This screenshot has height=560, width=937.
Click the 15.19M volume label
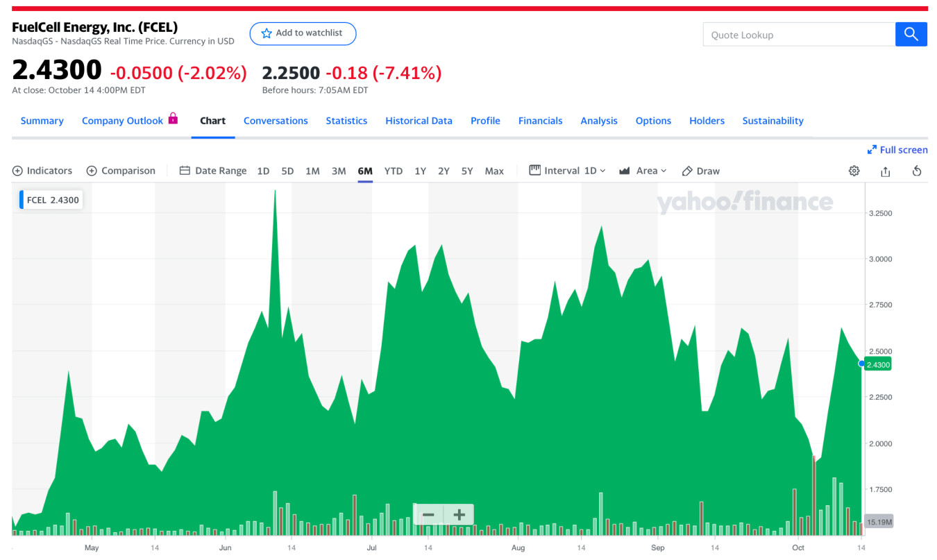[x=879, y=522]
